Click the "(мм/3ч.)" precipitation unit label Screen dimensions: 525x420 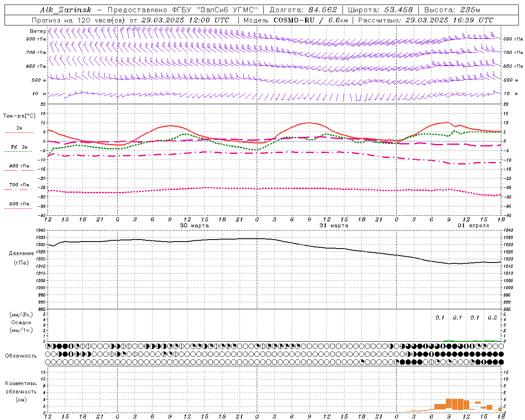coord(21,315)
